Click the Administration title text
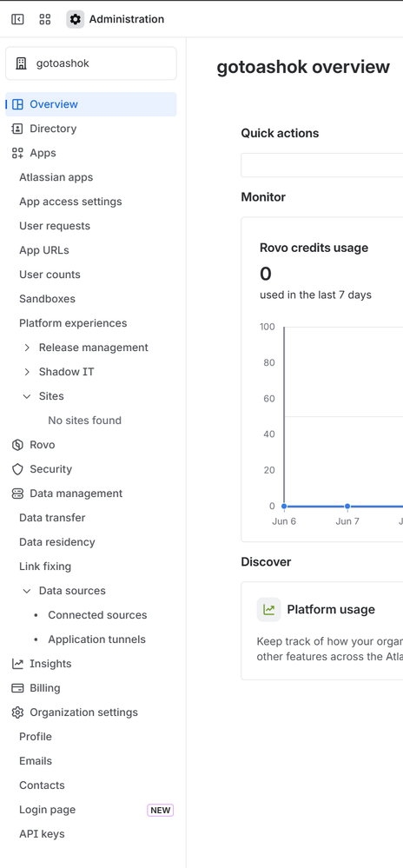Viewport: 403px width, 868px height. pyautogui.click(x=127, y=19)
